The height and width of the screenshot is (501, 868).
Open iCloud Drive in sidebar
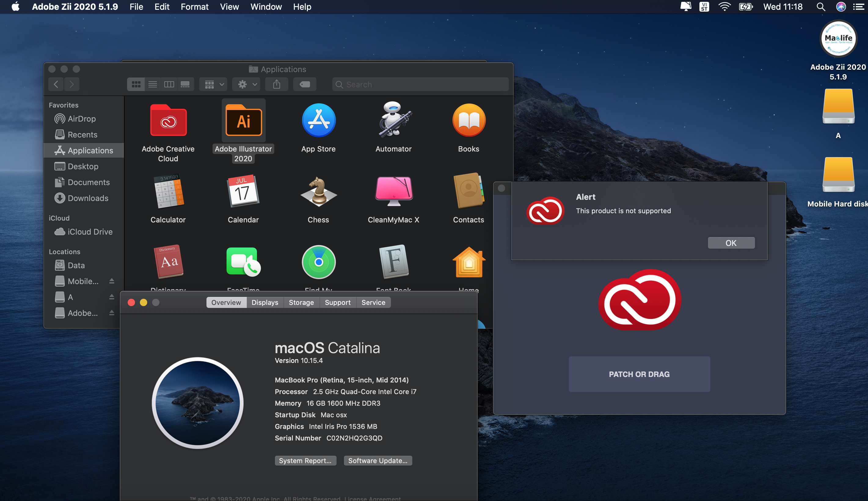point(84,232)
